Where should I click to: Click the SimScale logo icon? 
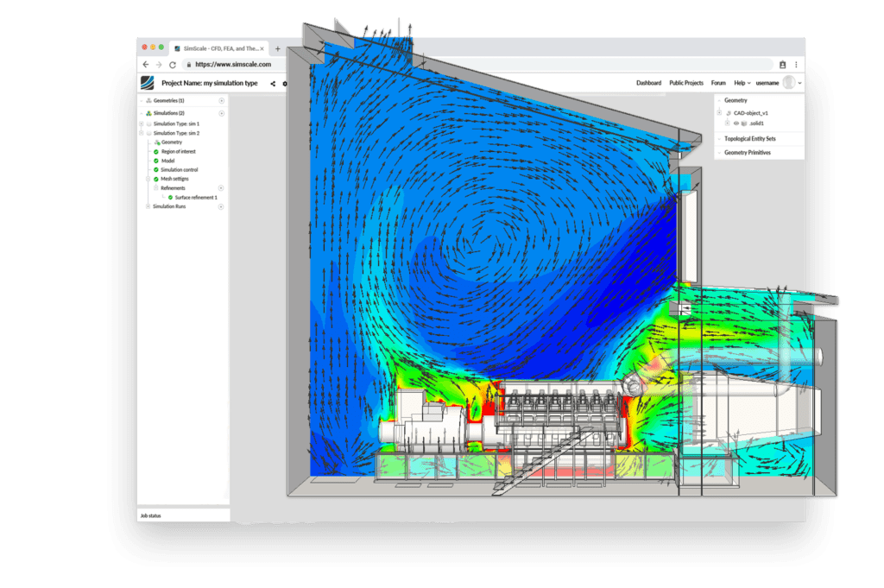click(x=147, y=83)
